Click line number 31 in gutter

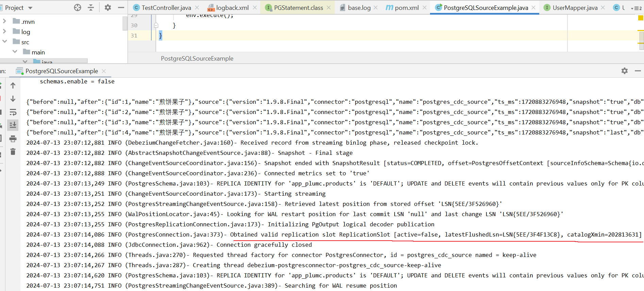[x=134, y=35]
